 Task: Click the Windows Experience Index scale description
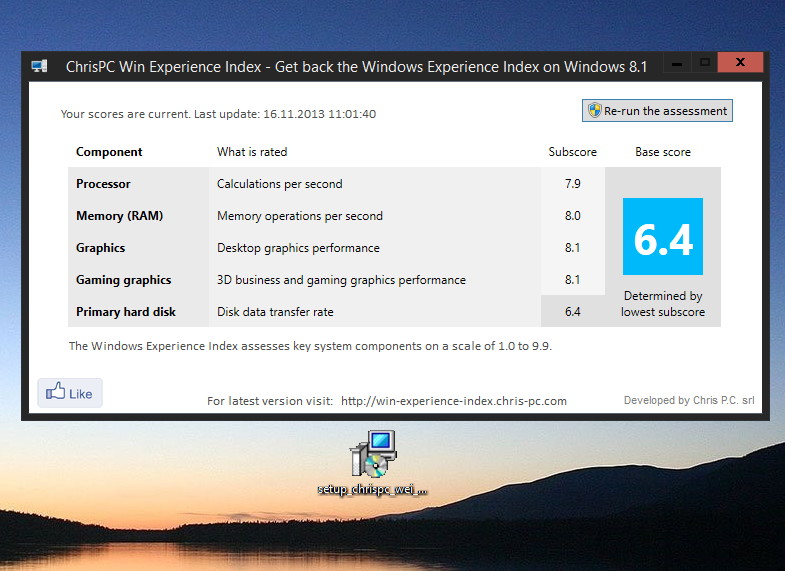[x=310, y=346]
